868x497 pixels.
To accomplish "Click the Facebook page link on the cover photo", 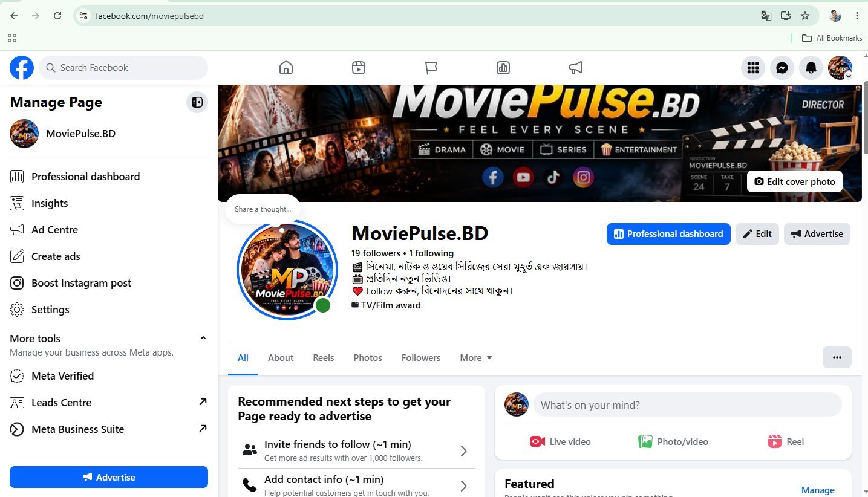I will tap(493, 177).
